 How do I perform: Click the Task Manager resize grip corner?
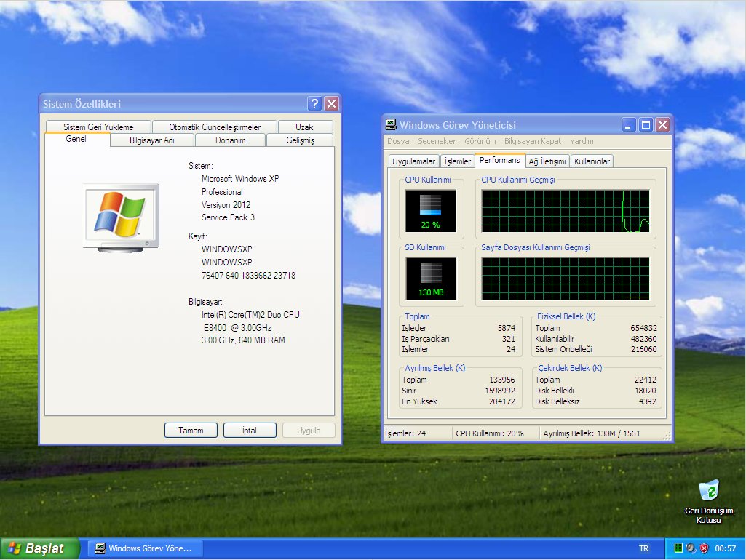pyautogui.click(x=667, y=436)
